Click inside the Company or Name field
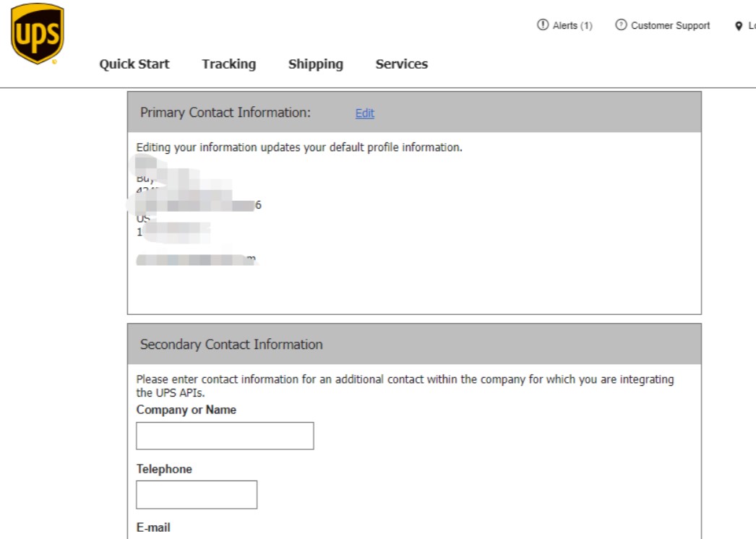The image size is (756, 539). click(224, 435)
